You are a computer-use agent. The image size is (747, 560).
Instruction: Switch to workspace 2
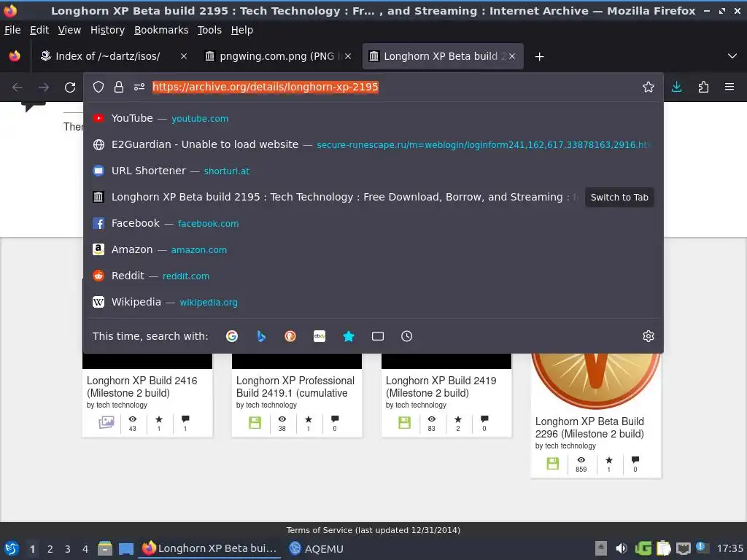[x=50, y=549]
